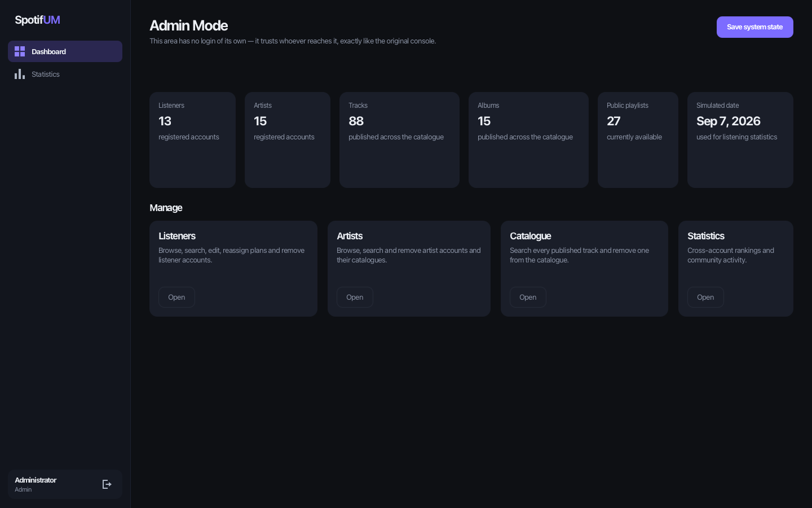Click the 'currently available' caption
812x508 pixels.
[634, 137]
